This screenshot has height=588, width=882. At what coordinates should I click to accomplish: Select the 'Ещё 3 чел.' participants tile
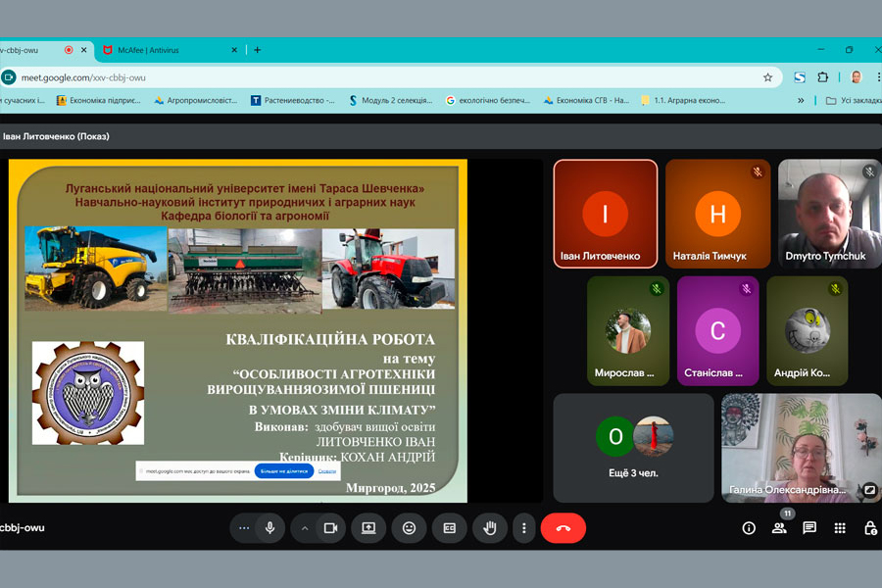633,448
